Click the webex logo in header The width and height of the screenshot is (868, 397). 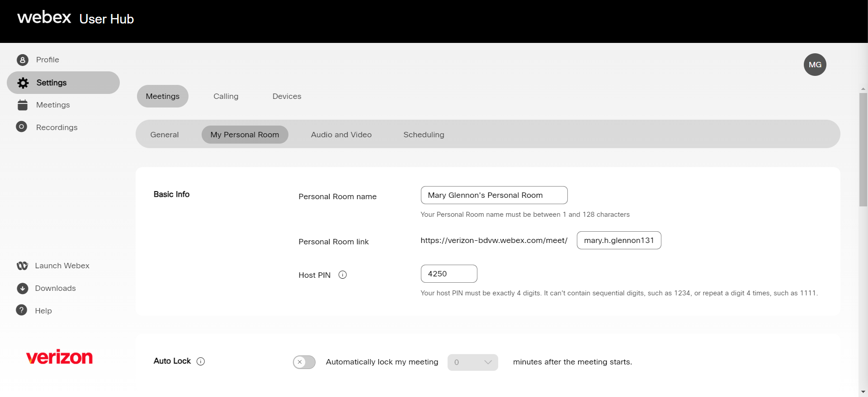[44, 17]
